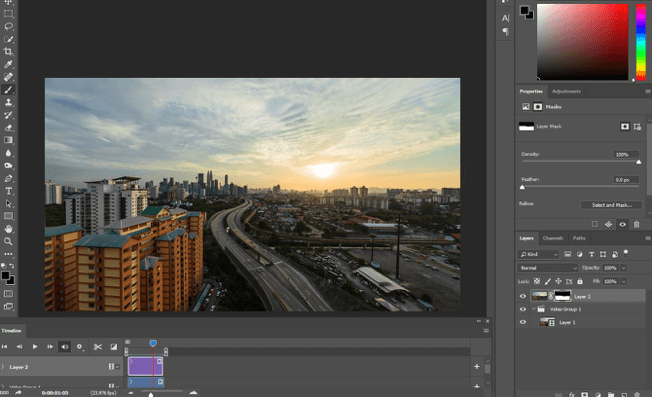652x397 pixels.
Task: Switch to the Paths tab
Action: 579,238
